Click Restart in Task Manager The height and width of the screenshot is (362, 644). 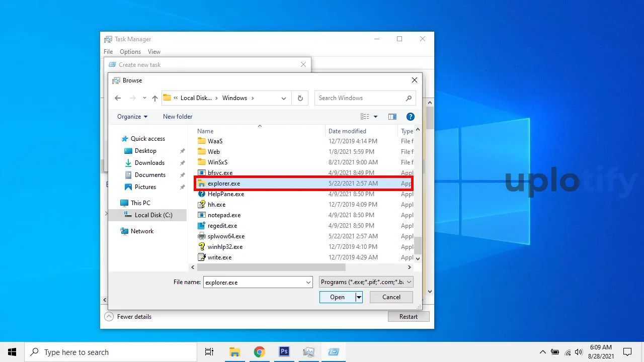(409, 317)
